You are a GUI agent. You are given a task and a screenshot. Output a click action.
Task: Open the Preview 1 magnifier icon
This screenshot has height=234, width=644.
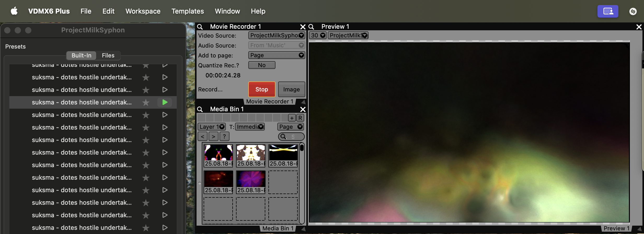(311, 27)
